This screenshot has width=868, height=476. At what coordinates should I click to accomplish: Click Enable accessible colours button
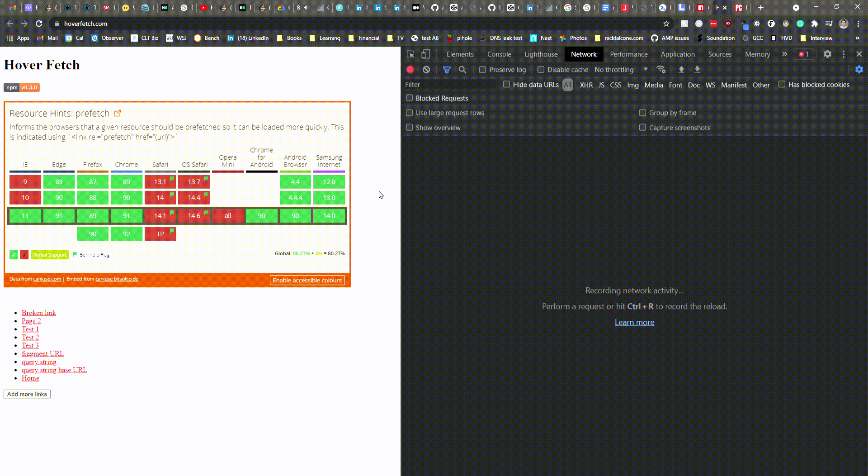(307, 281)
